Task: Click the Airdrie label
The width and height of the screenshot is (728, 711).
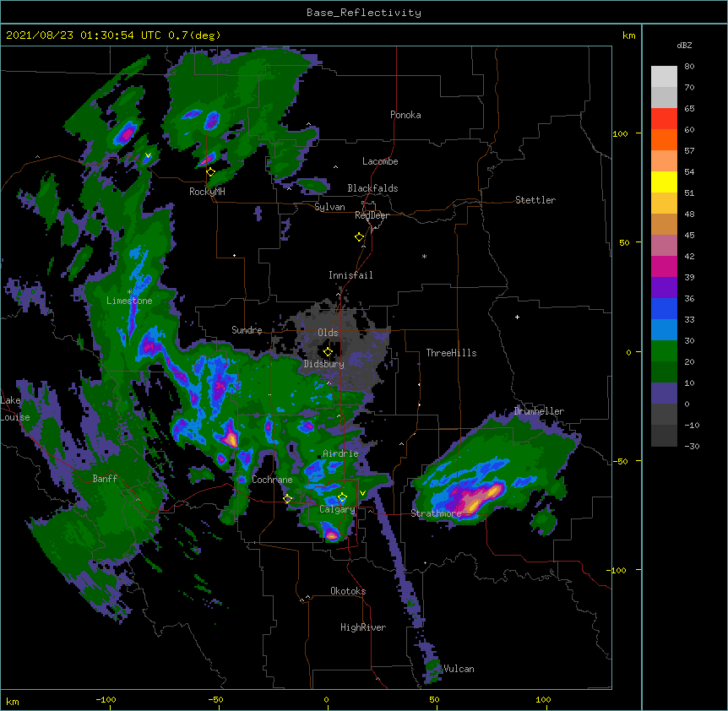Action: tap(340, 453)
